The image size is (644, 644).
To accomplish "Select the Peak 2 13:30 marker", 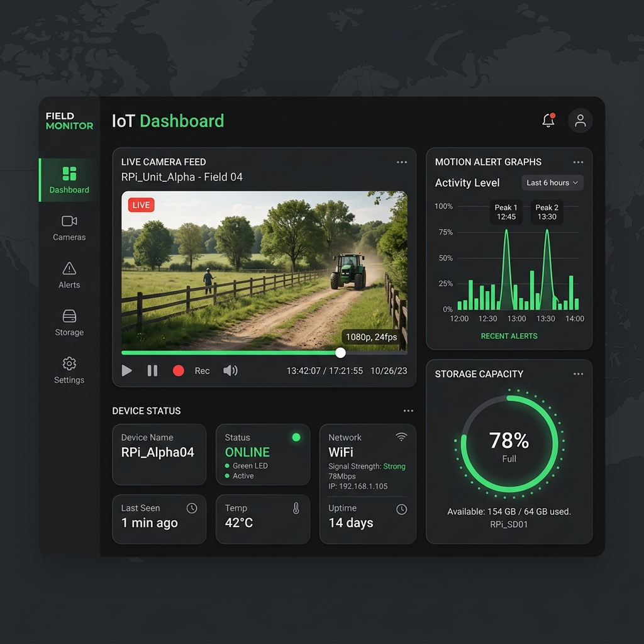I will coord(547,212).
